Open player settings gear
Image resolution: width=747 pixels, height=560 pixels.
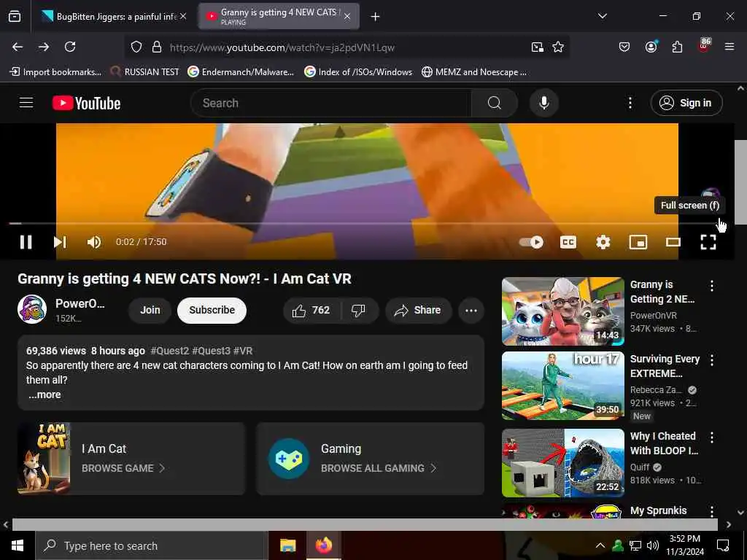(603, 242)
